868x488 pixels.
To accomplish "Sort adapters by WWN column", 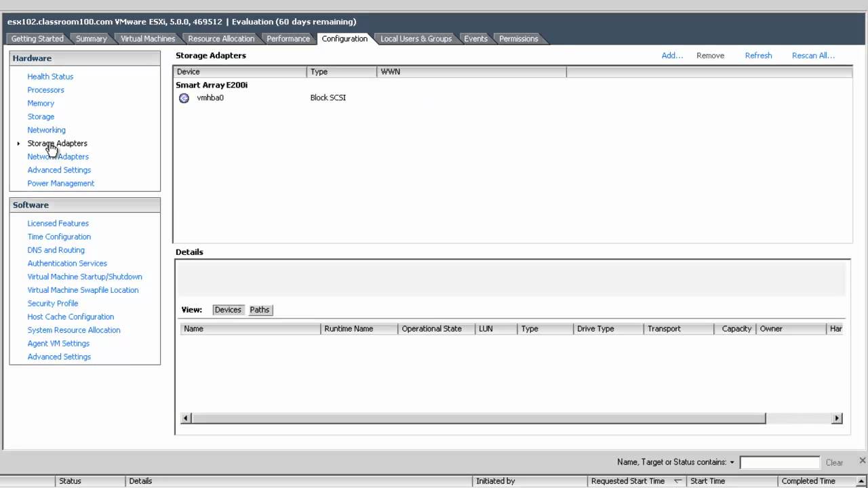I will click(471, 72).
